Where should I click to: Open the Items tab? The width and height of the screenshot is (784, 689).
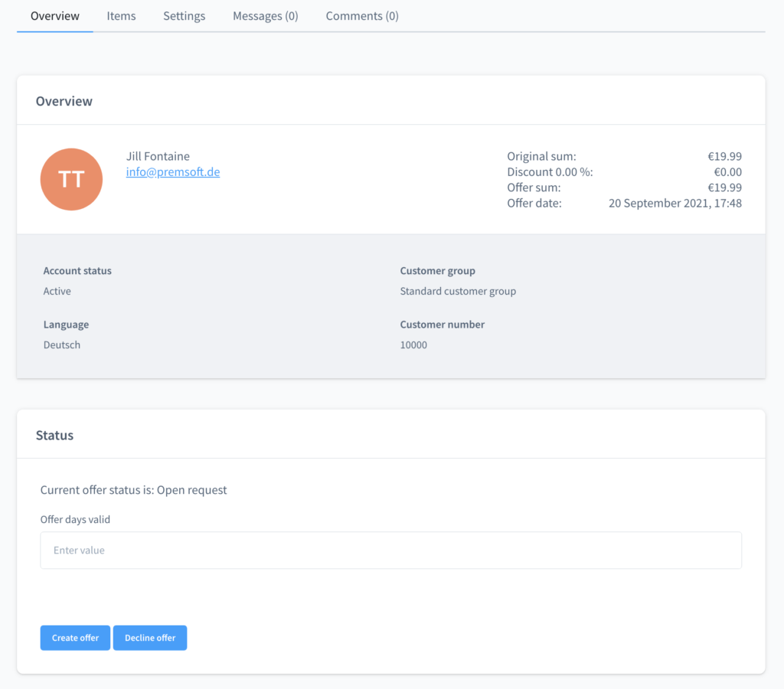(121, 16)
